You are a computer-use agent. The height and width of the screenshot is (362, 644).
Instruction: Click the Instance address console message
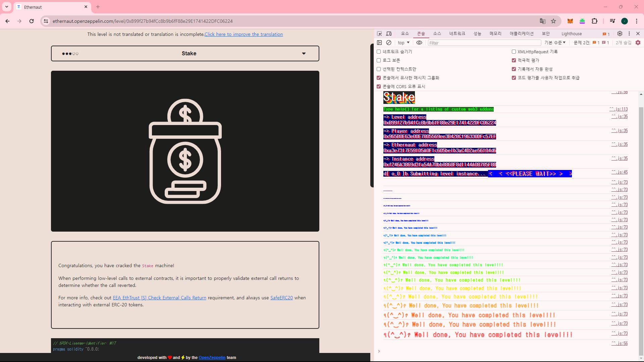(440, 162)
